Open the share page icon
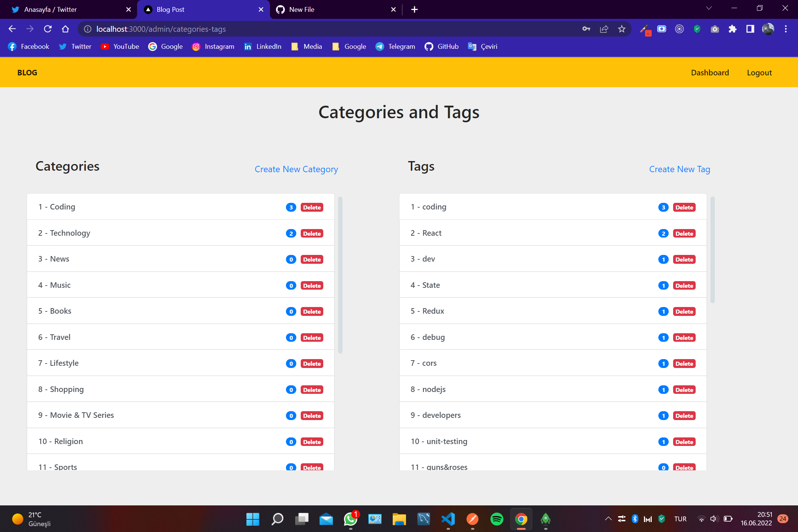The width and height of the screenshot is (798, 532). 604,29
